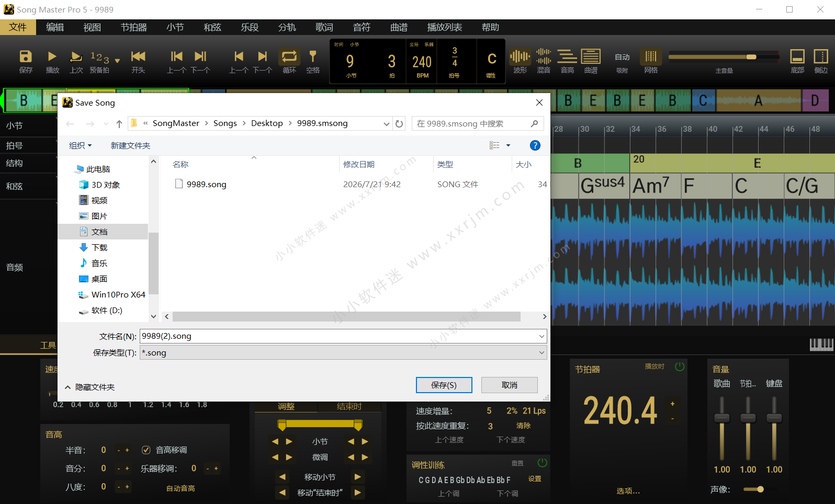The width and height of the screenshot is (835, 504).
Task: Click the search box in 9989.smsong
Action: (478, 123)
